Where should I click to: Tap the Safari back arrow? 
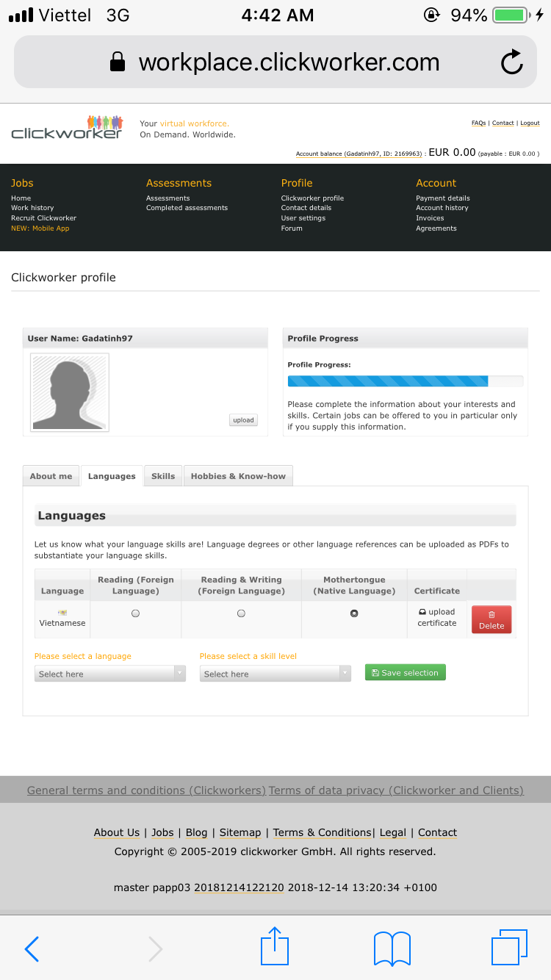32,949
